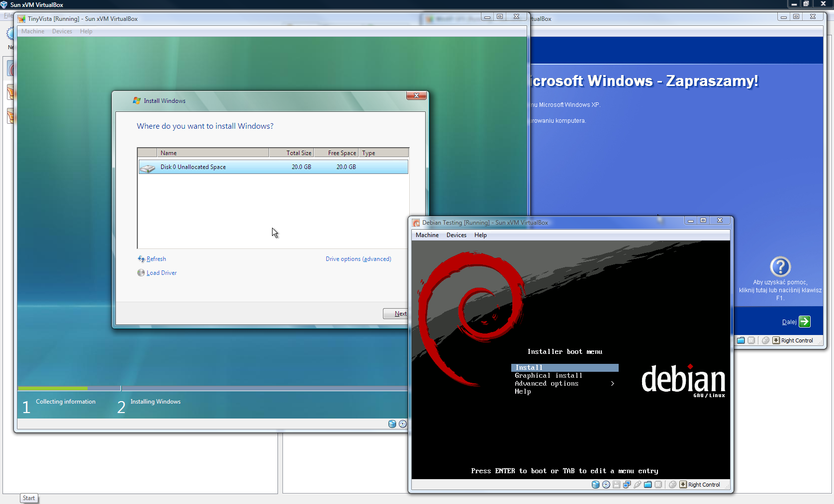Sort by Name column header
The image size is (834, 504).
[213, 153]
